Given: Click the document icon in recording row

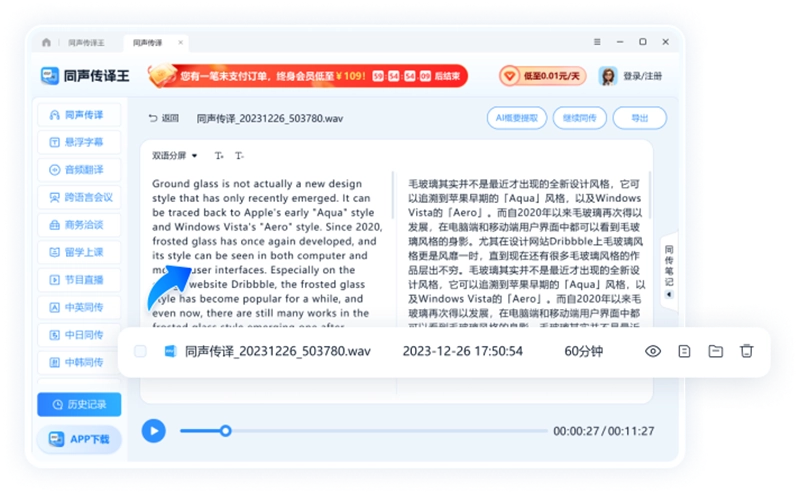Looking at the screenshot, I should [x=684, y=351].
